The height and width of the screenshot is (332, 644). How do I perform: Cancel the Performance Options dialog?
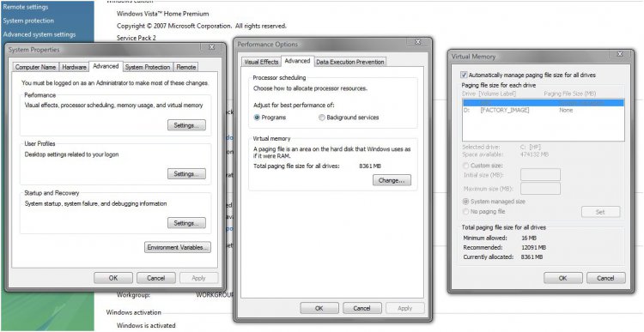point(362,308)
